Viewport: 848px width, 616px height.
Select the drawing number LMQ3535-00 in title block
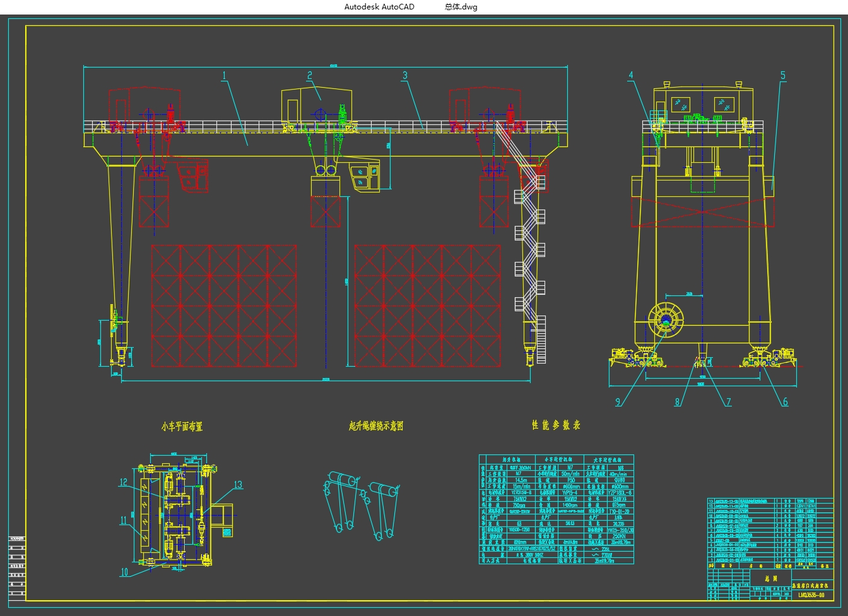811,595
